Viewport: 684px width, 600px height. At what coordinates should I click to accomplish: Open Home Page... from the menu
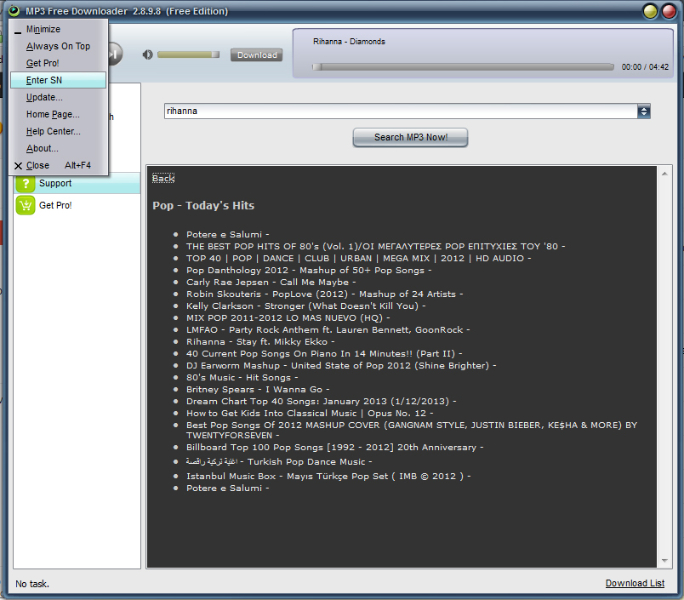(x=52, y=114)
